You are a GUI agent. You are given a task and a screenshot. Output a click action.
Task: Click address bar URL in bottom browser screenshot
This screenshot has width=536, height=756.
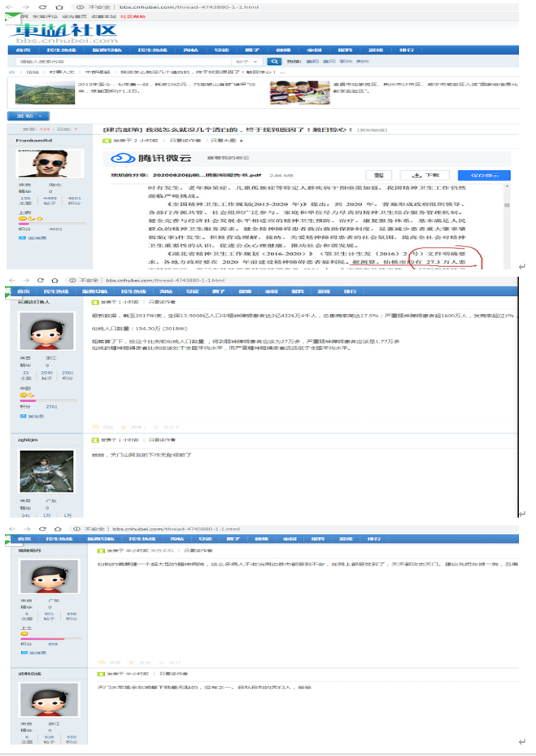[x=176, y=530]
